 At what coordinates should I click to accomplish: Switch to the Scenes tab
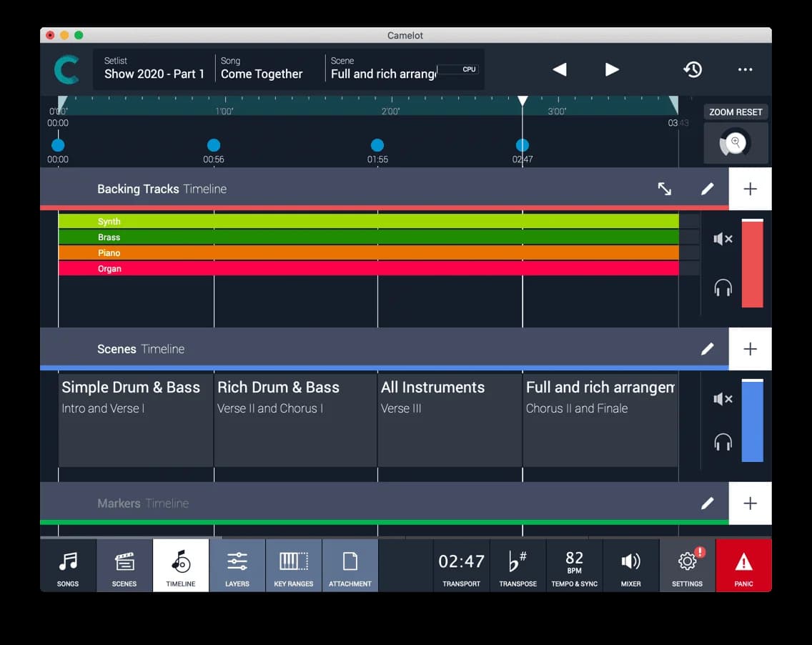tap(124, 565)
